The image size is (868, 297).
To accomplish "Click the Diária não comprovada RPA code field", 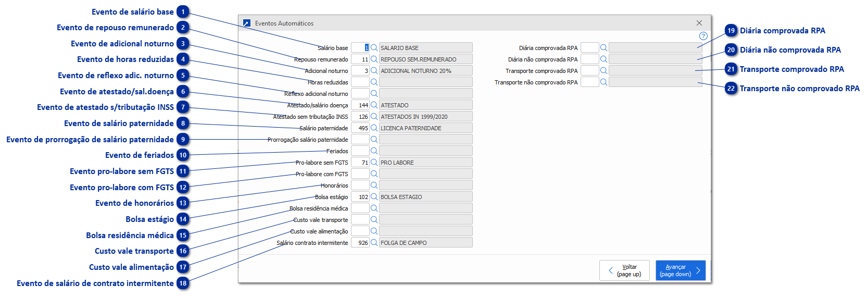I will point(590,59).
